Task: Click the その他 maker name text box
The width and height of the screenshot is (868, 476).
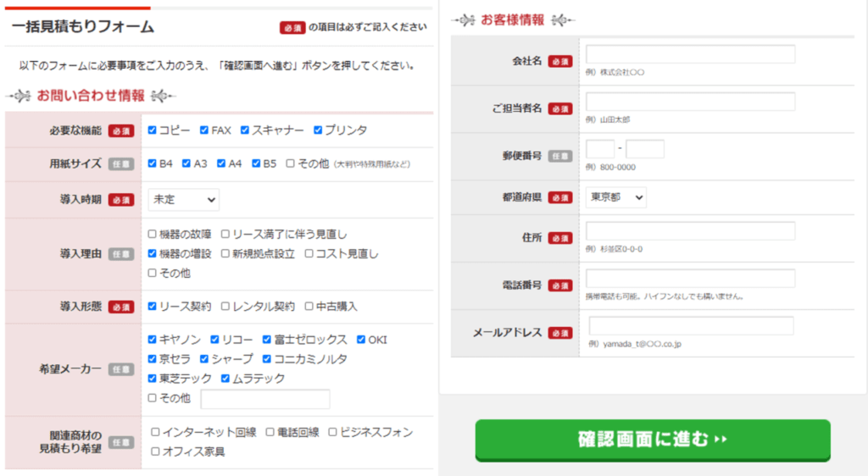Action: (x=265, y=399)
